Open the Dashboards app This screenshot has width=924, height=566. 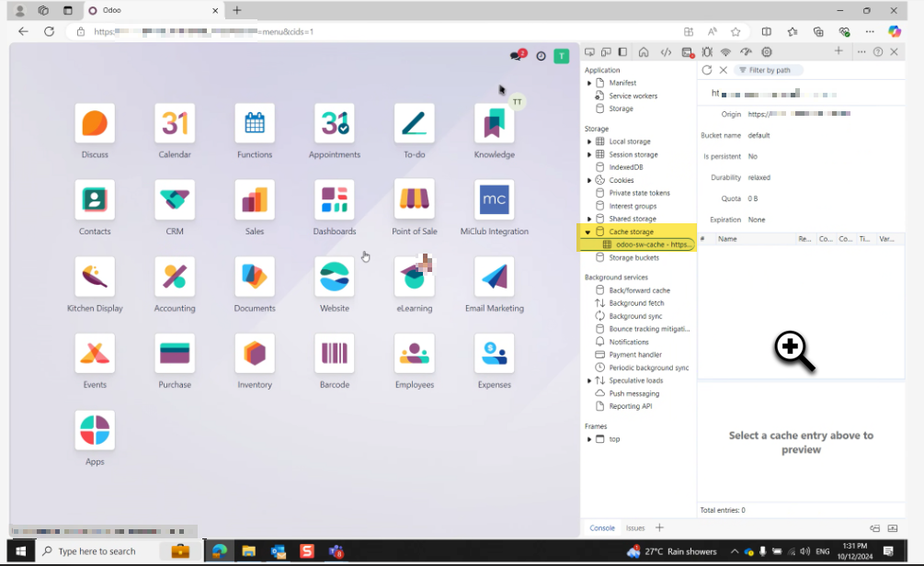pyautogui.click(x=334, y=199)
